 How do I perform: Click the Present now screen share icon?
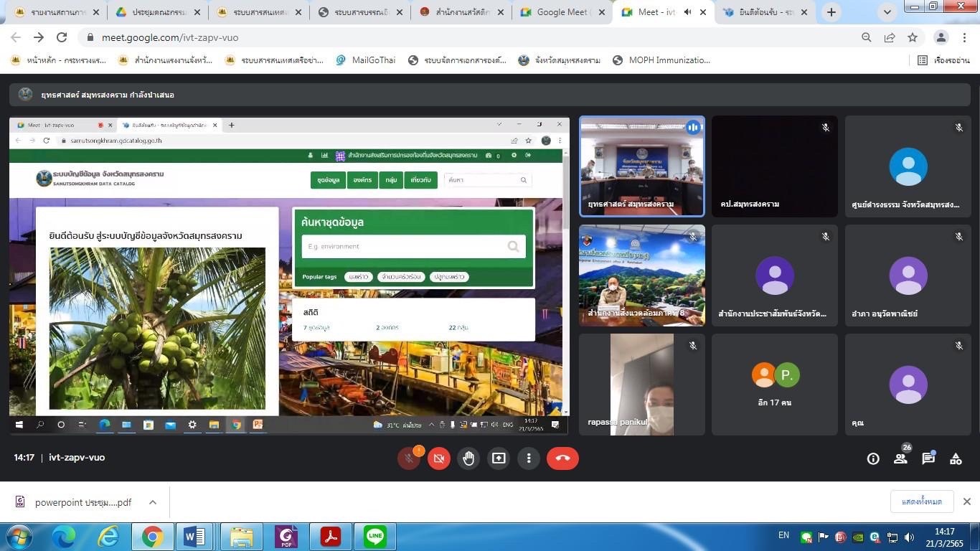click(x=499, y=458)
